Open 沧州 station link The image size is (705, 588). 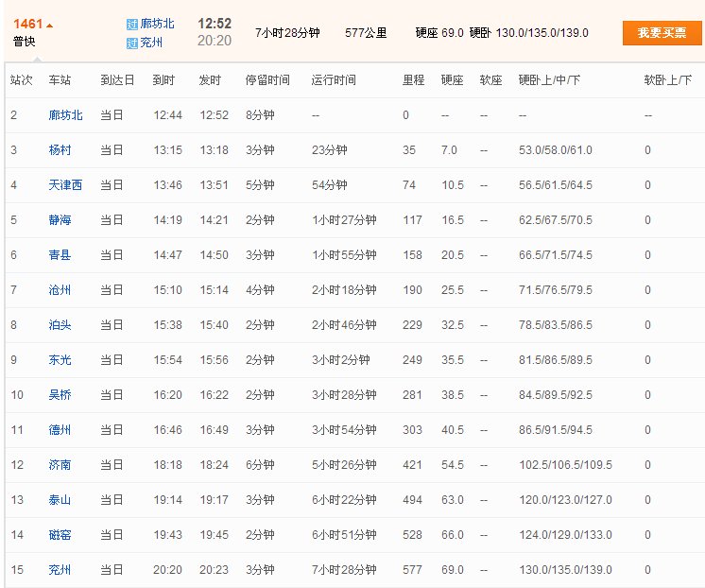(60, 290)
